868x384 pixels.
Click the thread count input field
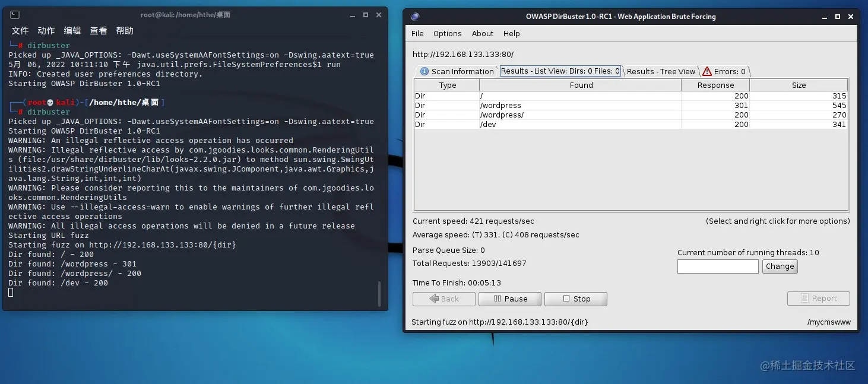click(718, 266)
